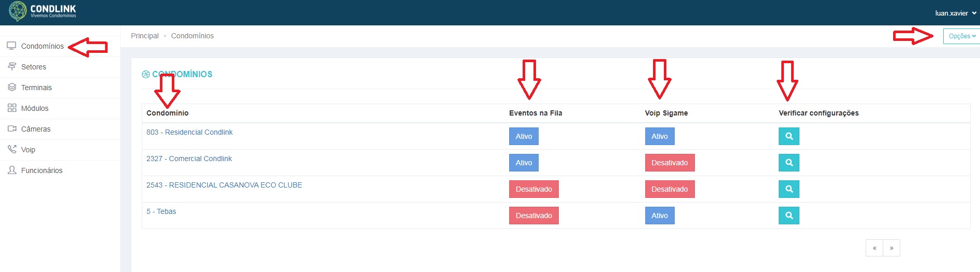
Task: Open 803 - Residencial Condlink link
Action: (x=189, y=132)
